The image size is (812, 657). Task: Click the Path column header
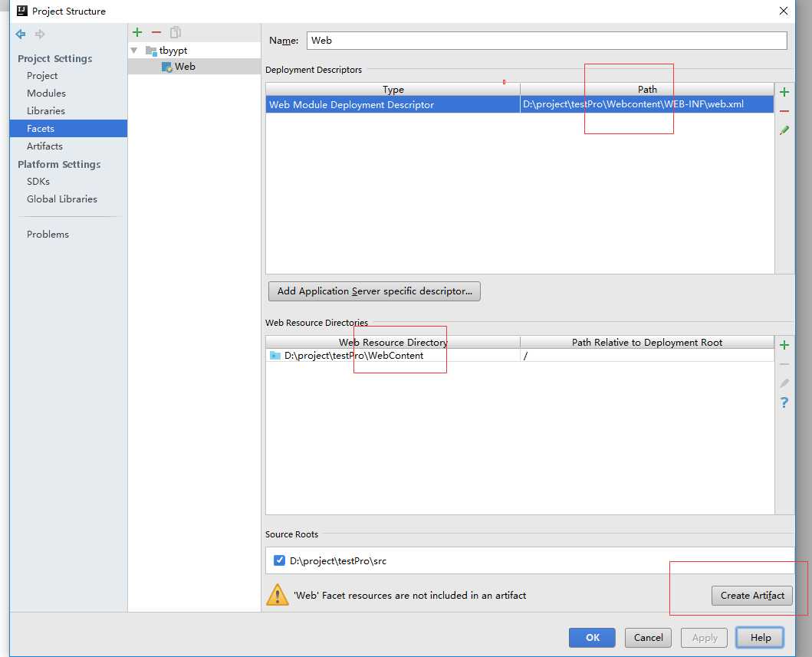(x=647, y=89)
